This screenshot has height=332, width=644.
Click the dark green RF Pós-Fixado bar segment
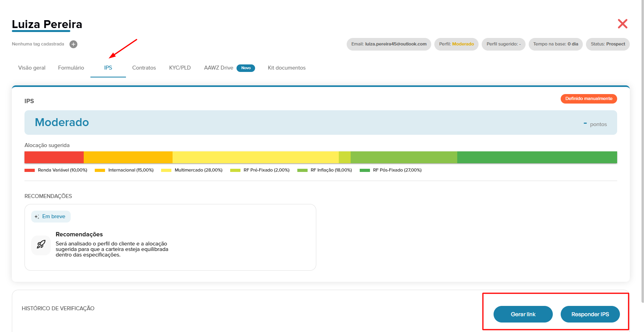(537, 157)
